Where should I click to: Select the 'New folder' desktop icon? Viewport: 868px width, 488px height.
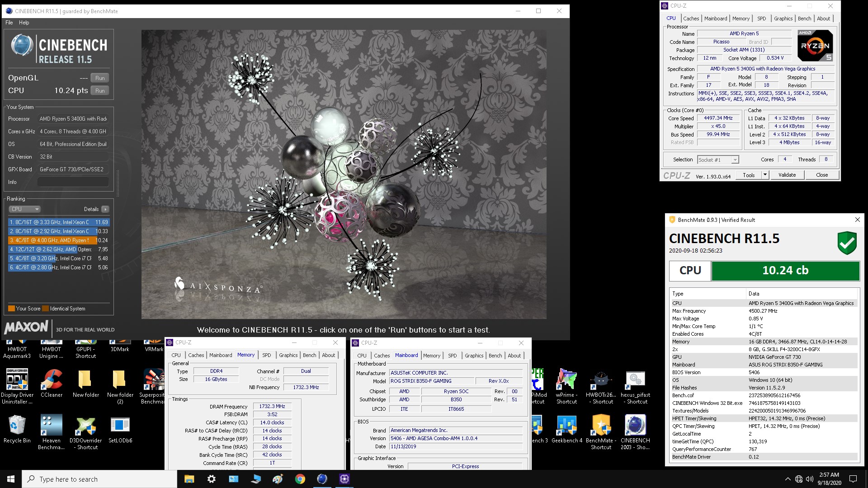click(86, 383)
